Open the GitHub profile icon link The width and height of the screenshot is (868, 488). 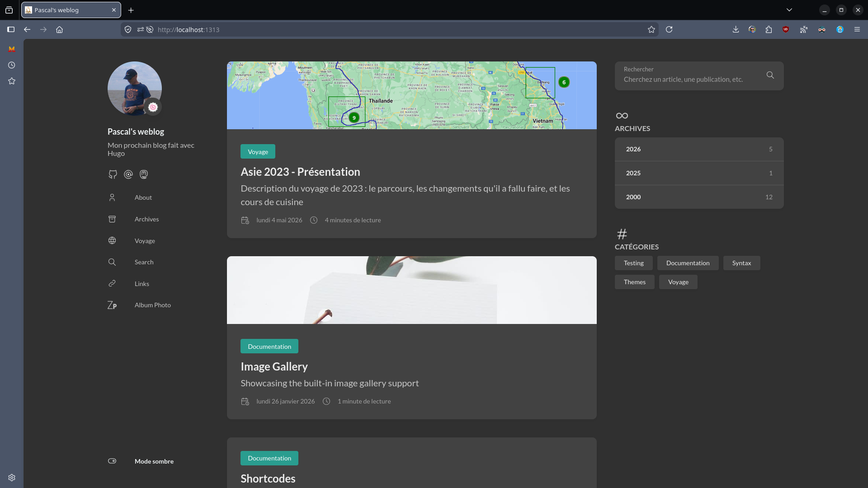(x=113, y=174)
